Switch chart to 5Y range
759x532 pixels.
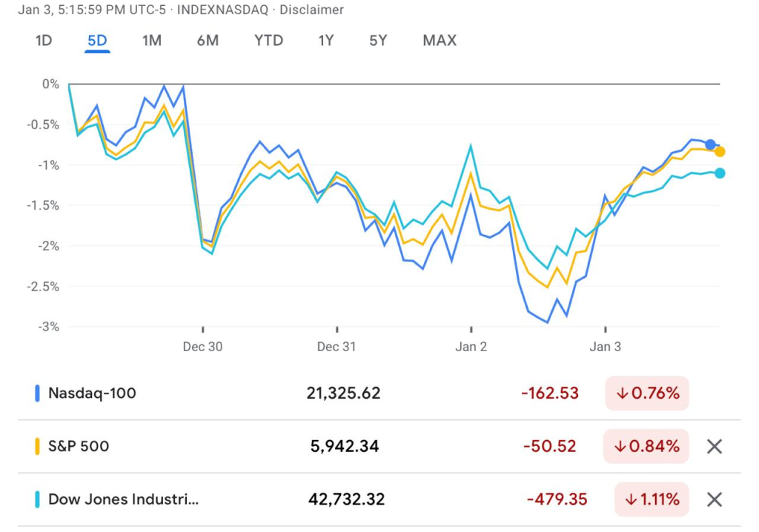(x=378, y=41)
